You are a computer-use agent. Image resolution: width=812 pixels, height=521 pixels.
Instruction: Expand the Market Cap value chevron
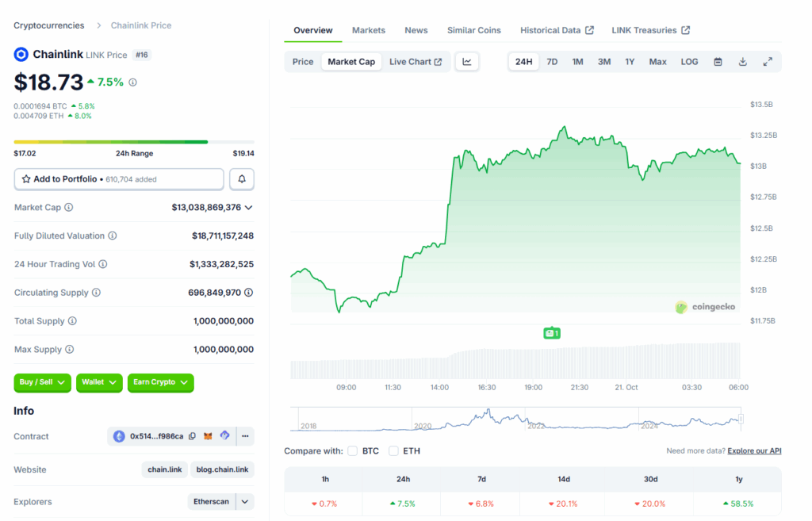pyautogui.click(x=249, y=208)
